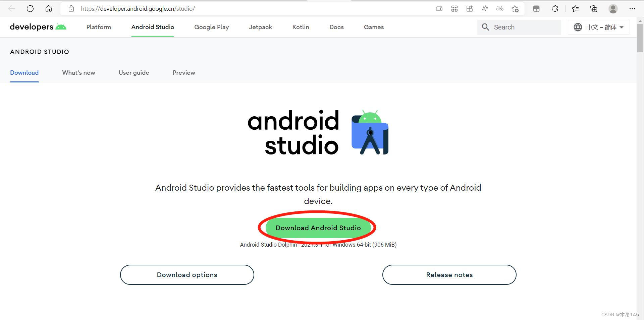Viewport: 644px width, 320px height.
Task: Open the tab actions grid menu
Action: click(454, 9)
